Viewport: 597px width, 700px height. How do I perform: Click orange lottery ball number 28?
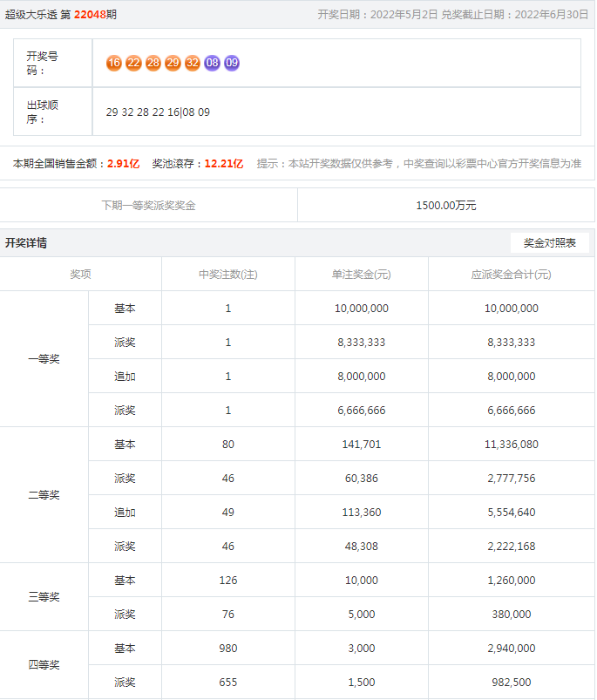coord(153,63)
